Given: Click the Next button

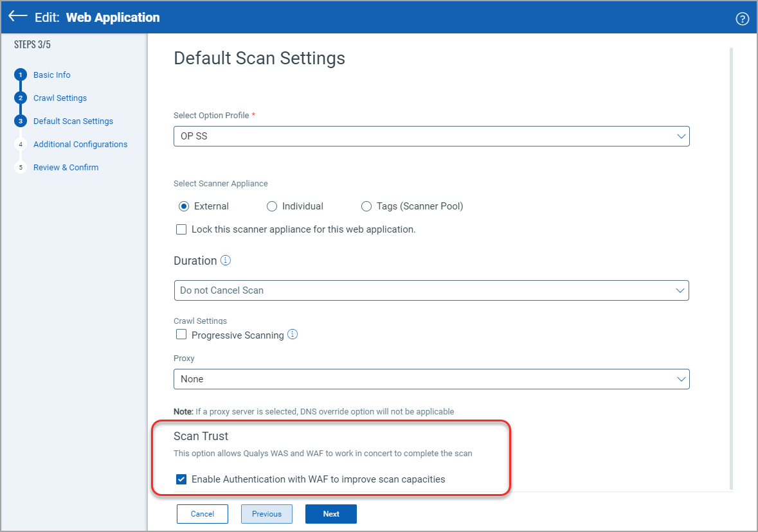Looking at the screenshot, I should 330,513.
